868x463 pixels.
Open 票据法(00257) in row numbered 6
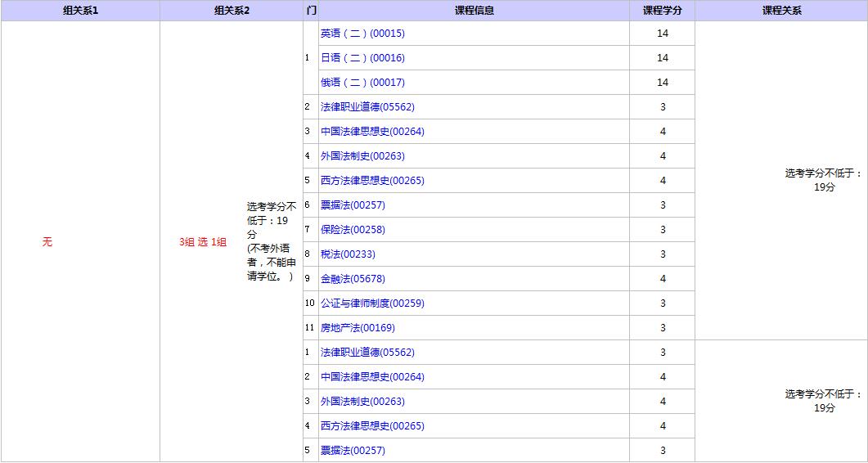(x=353, y=205)
